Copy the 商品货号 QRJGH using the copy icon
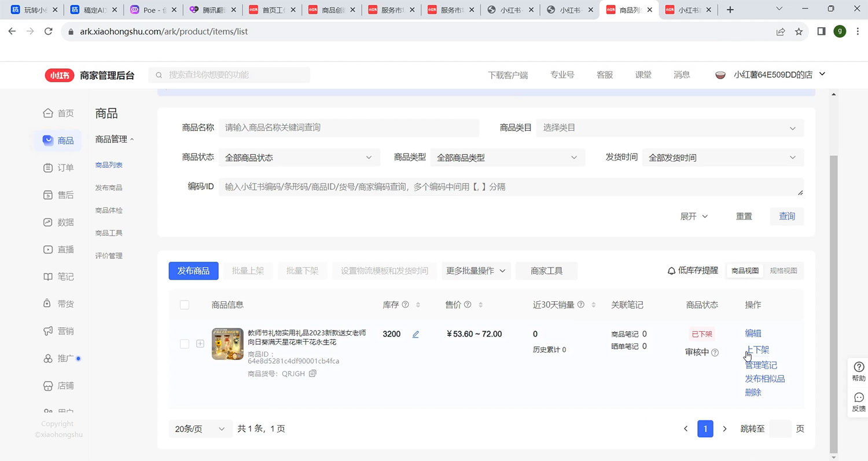The image size is (868, 461). [312, 374]
